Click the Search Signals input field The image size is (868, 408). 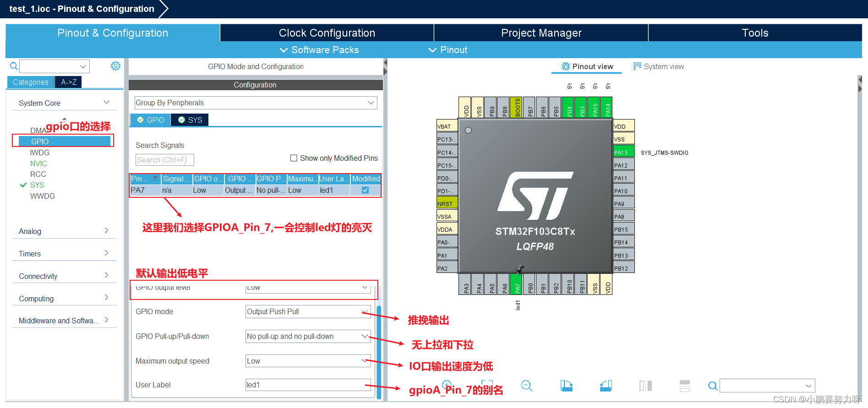[164, 160]
